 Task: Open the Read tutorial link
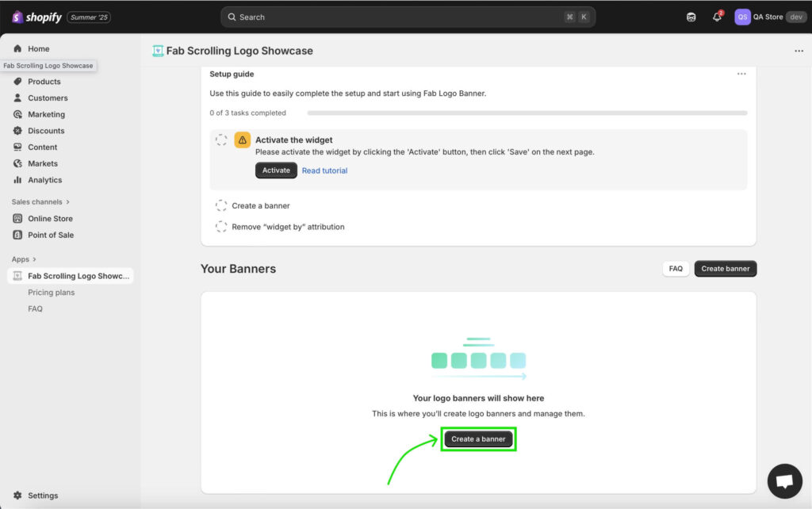324,170
